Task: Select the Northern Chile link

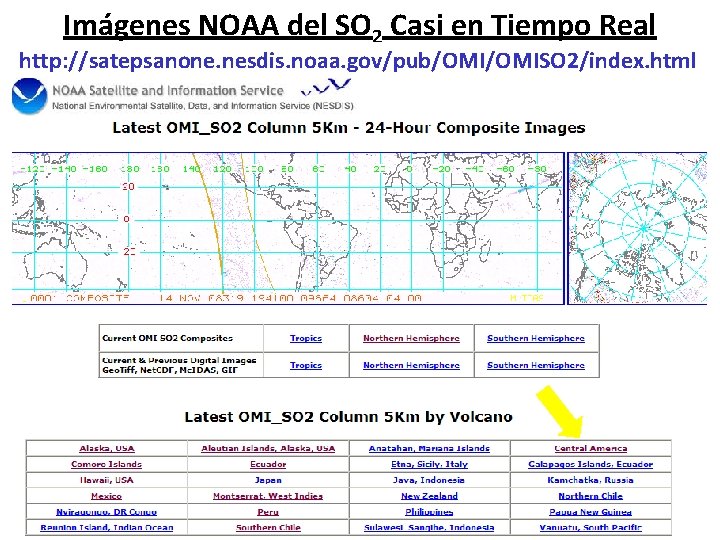Action: (591, 496)
